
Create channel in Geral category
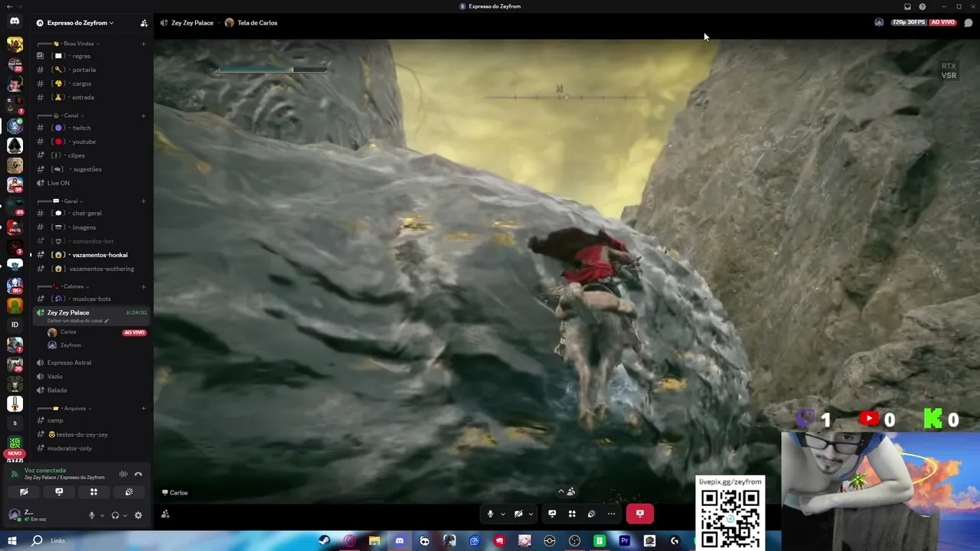tap(143, 201)
